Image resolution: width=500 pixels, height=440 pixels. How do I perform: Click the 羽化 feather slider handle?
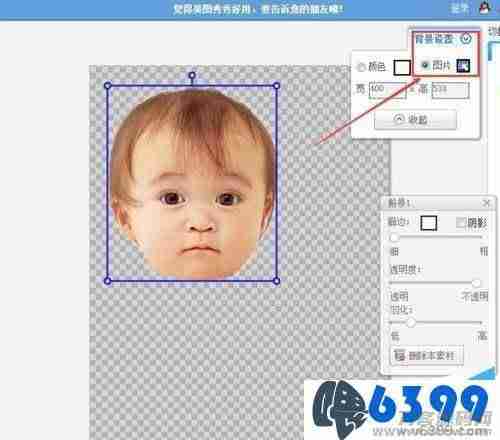[x=411, y=323]
